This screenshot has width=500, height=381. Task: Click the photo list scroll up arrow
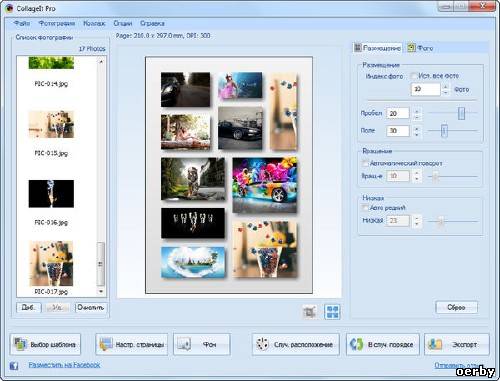click(x=101, y=61)
